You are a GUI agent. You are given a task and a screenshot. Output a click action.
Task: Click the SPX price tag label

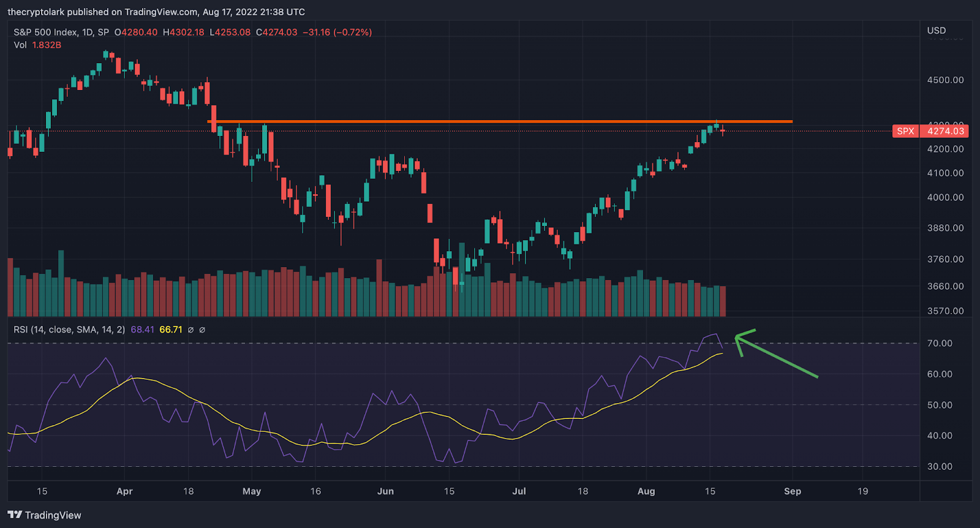pyautogui.click(x=905, y=131)
